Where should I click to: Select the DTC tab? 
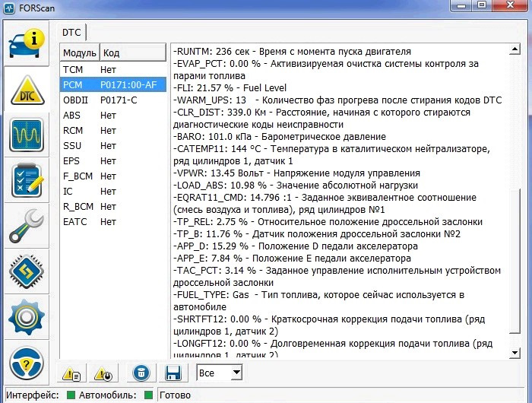pos(71,33)
